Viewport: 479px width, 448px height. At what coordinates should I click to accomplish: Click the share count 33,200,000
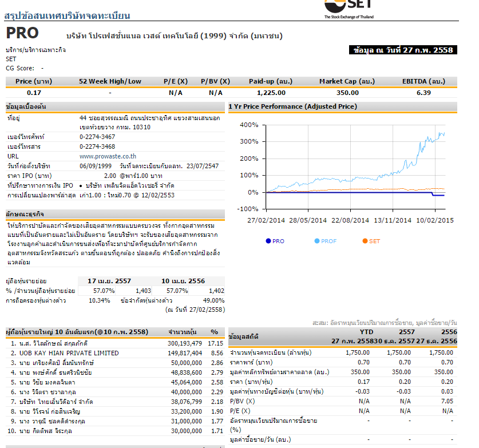point(187,411)
